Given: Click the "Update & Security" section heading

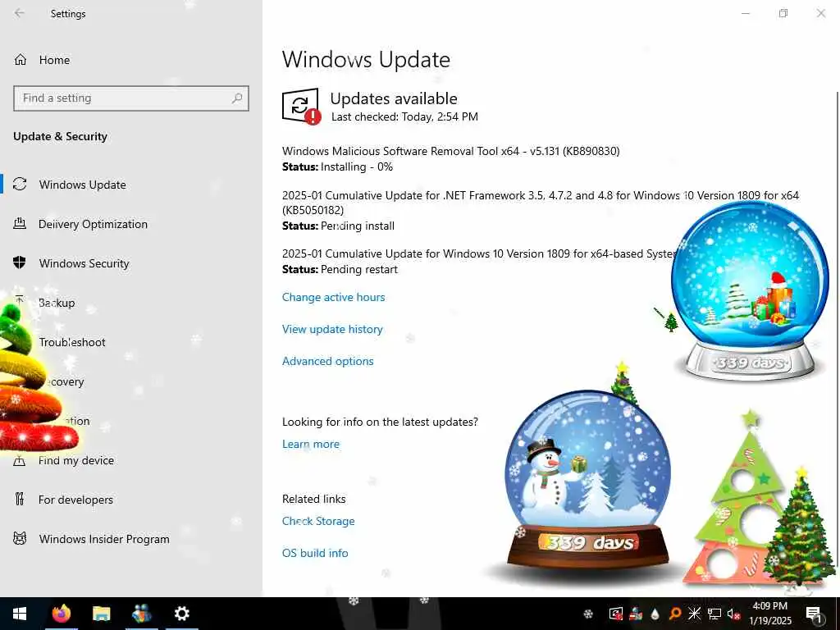Looking at the screenshot, I should pyautogui.click(x=60, y=137).
